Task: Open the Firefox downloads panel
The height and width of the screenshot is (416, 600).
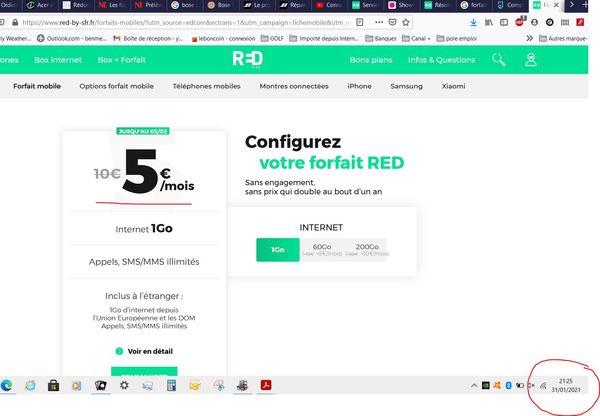Action: click(473, 23)
